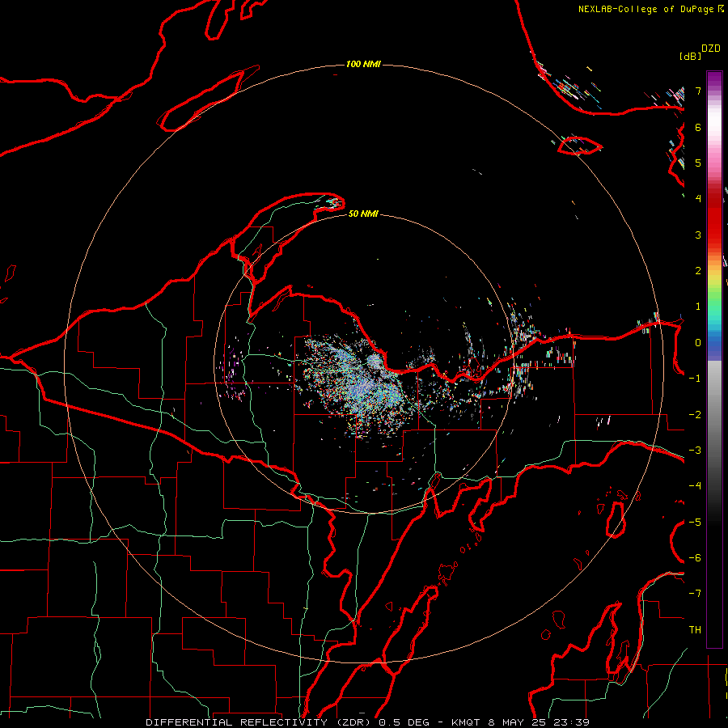Click the legend value -1

(x=695, y=379)
